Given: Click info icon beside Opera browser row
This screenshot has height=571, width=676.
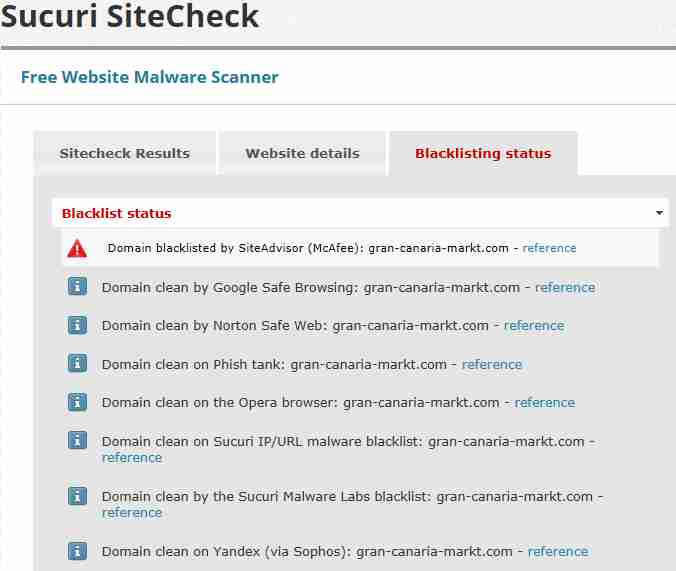Looking at the screenshot, I should 77,402.
